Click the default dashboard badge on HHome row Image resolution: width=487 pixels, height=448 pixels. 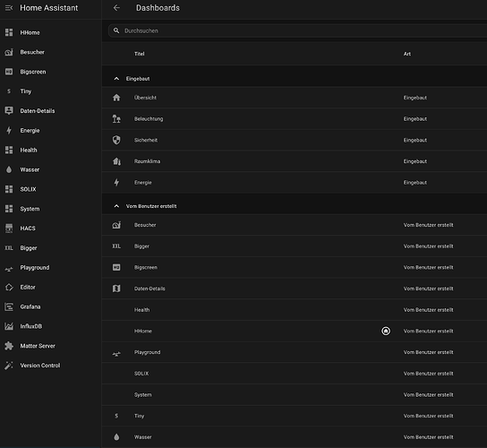pyautogui.click(x=386, y=332)
